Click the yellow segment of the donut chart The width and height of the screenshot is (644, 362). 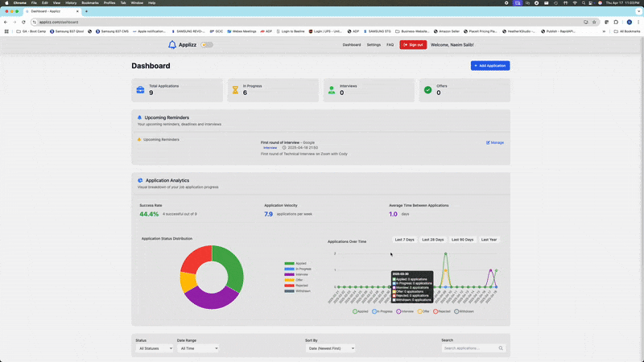pos(188,282)
